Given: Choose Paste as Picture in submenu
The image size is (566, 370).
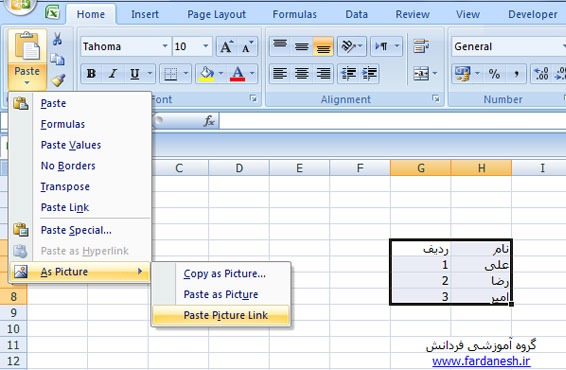Looking at the screenshot, I should (221, 295).
